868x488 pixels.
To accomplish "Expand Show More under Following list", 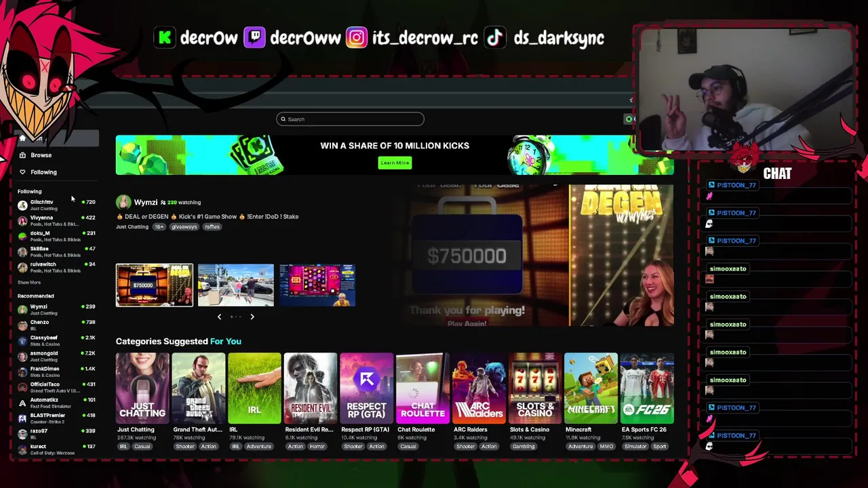I will coord(29,283).
